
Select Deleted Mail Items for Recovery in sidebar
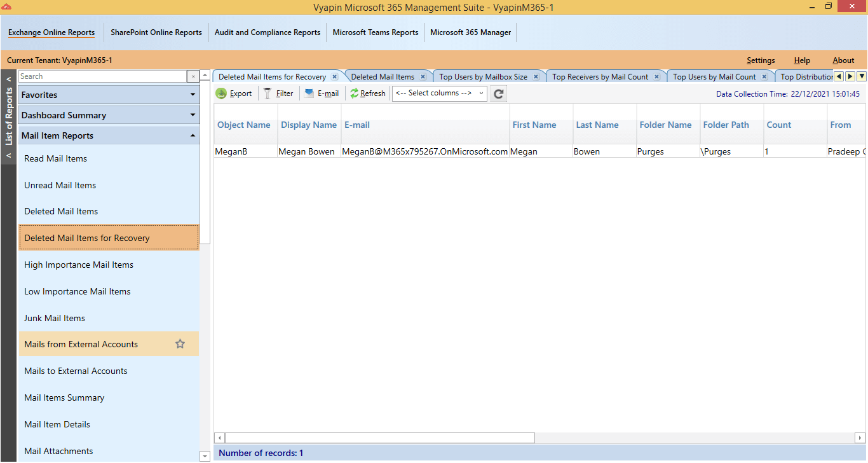109,238
